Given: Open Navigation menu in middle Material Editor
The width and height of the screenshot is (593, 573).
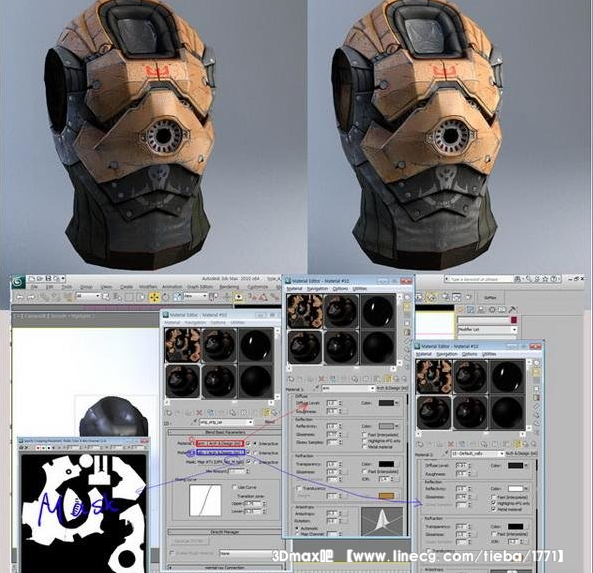Looking at the screenshot, I should pos(317,289).
